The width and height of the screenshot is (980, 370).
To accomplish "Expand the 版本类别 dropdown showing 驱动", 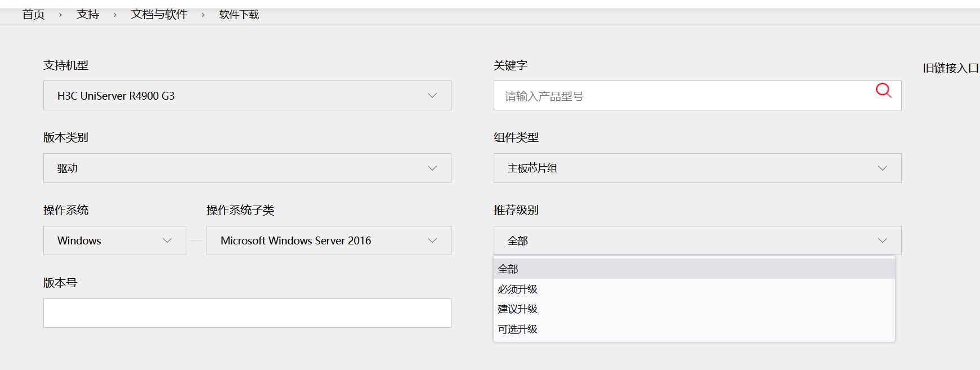I will point(247,168).
